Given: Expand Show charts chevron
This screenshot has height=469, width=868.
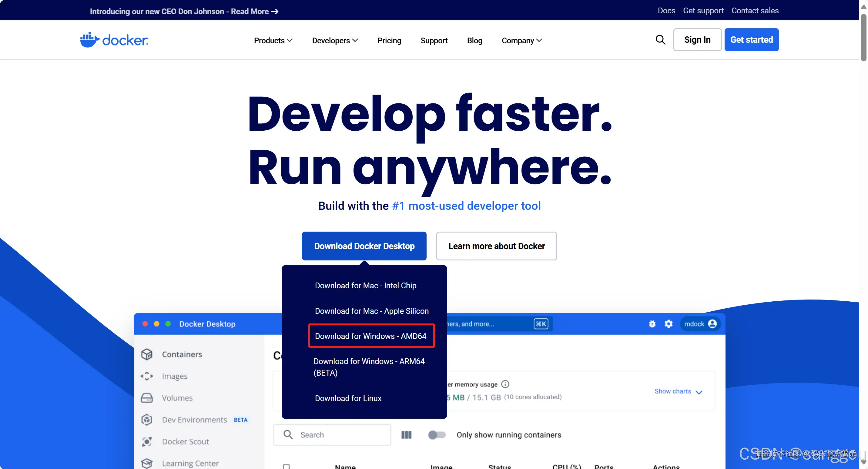Looking at the screenshot, I should (x=699, y=392).
